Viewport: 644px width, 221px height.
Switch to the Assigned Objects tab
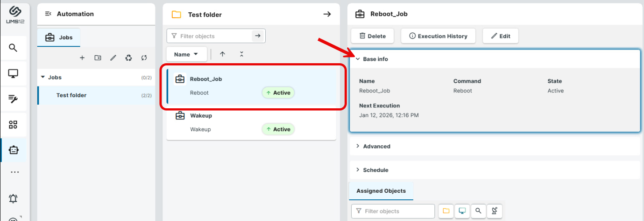[381, 191]
